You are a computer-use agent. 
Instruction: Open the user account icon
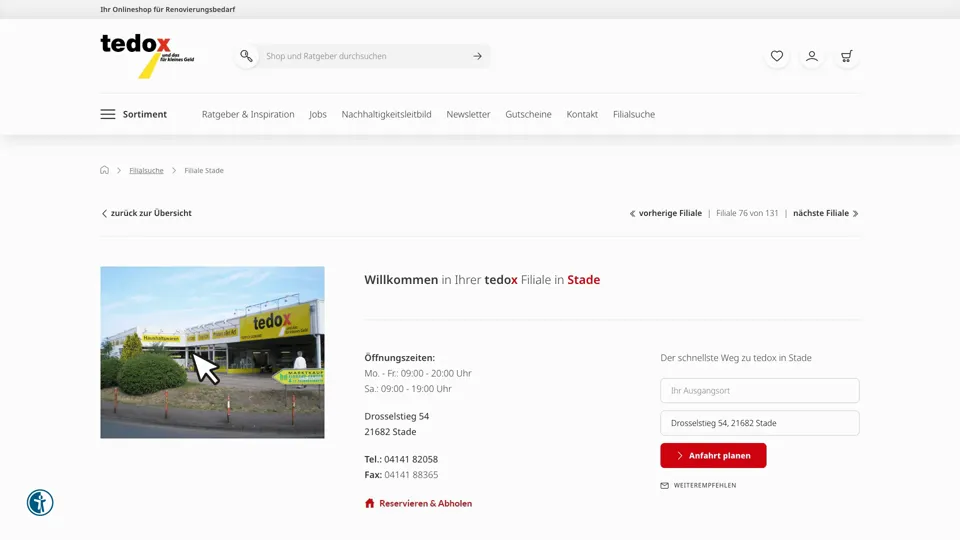[812, 56]
